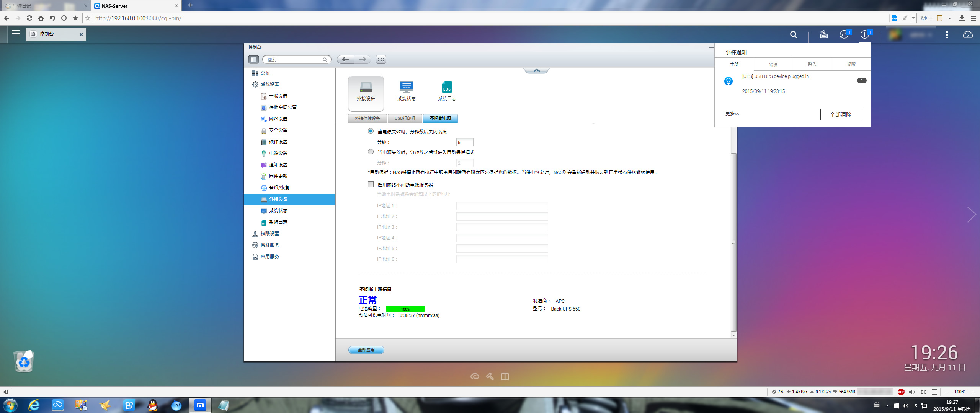The width and height of the screenshot is (980, 413).
Task: Open the dashboard gauge icon
Action: (x=968, y=35)
